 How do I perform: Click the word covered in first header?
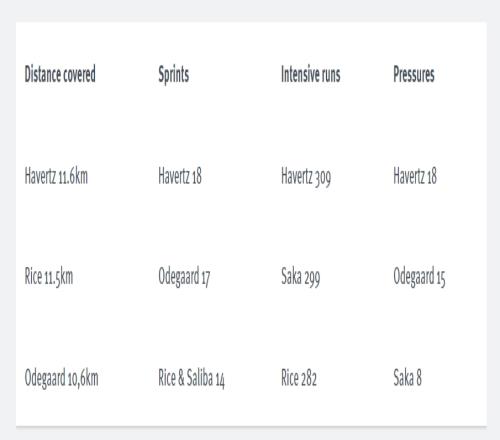pyautogui.click(x=79, y=74)
